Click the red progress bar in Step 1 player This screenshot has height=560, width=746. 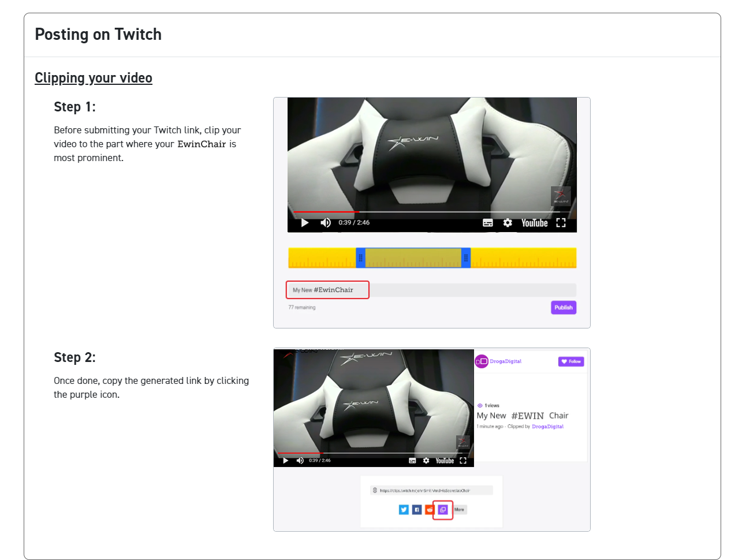coord(326,212)
